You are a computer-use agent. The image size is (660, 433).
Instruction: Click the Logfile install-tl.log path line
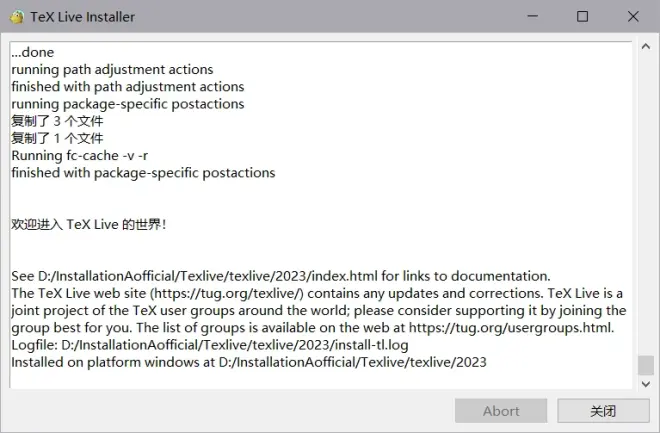pyautogui.click(x=210, y=345)
